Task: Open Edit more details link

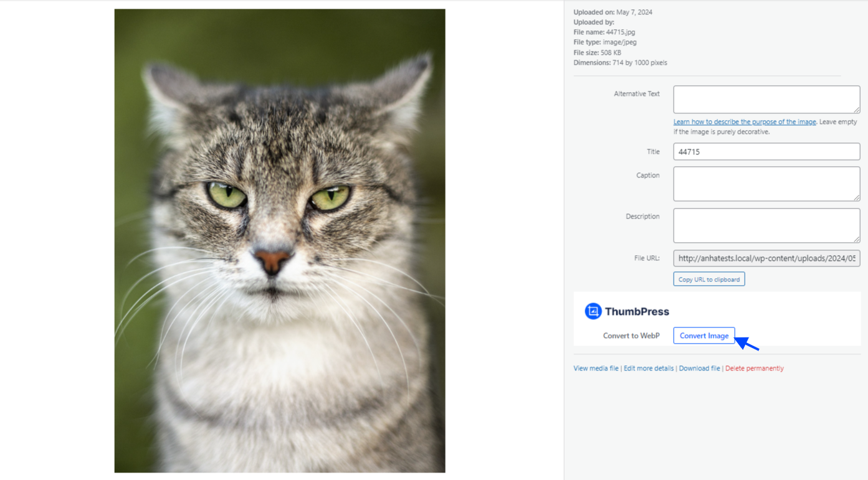Action: click(649, 369)
